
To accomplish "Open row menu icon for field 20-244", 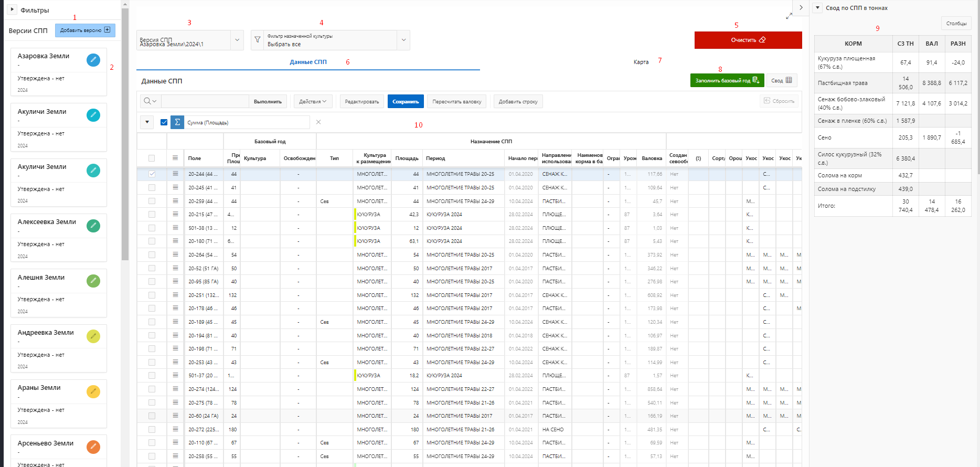I will tap(175, 174).
